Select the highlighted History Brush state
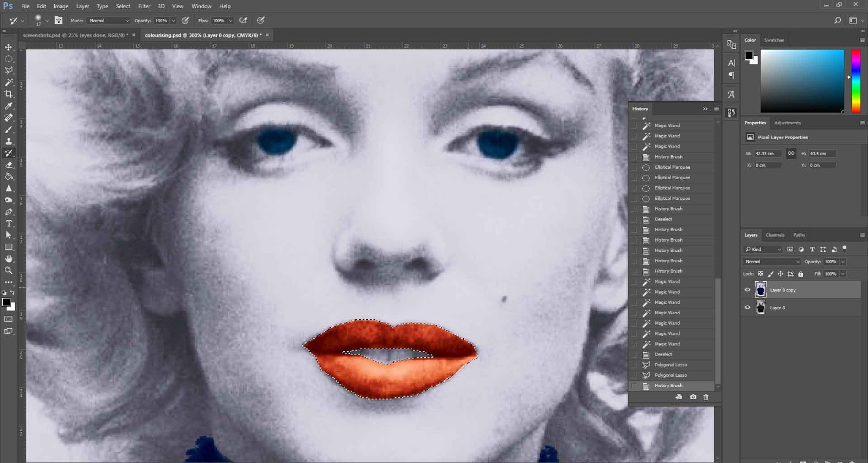This screenshot has width=868, height=463. click(x=673, y=385)
